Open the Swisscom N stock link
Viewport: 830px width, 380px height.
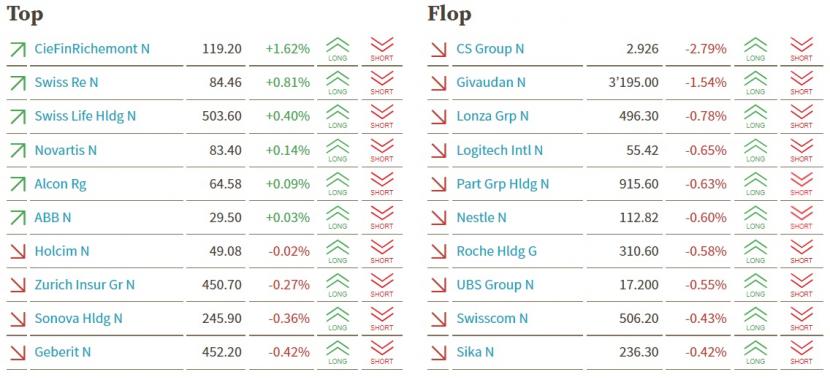point(492,319)
